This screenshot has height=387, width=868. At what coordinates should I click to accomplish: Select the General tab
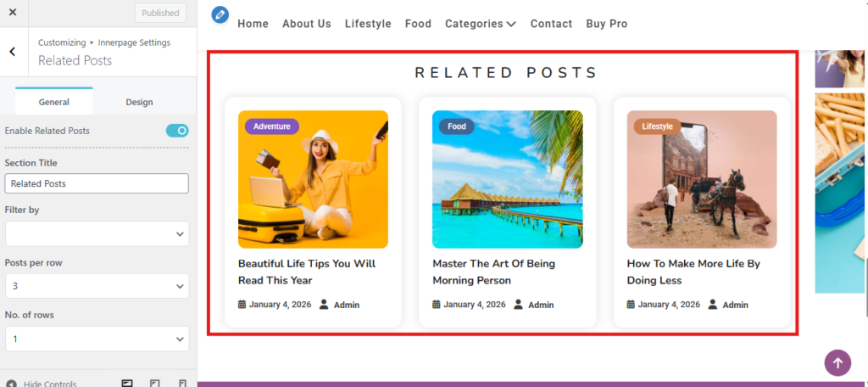pyautogui.click(x=54, y=102)
